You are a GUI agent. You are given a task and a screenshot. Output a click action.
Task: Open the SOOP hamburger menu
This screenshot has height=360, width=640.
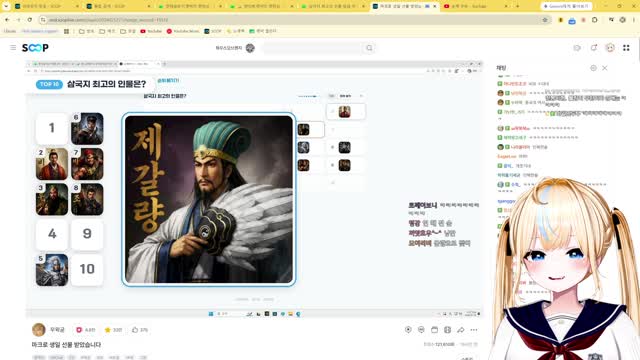tap(13, 48)
